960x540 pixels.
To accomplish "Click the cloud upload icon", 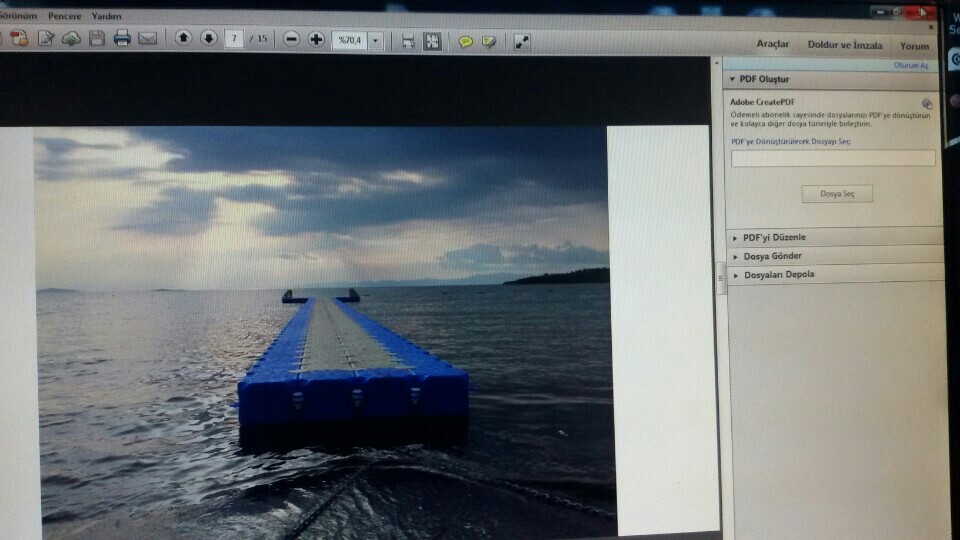I will pos(71,39).
